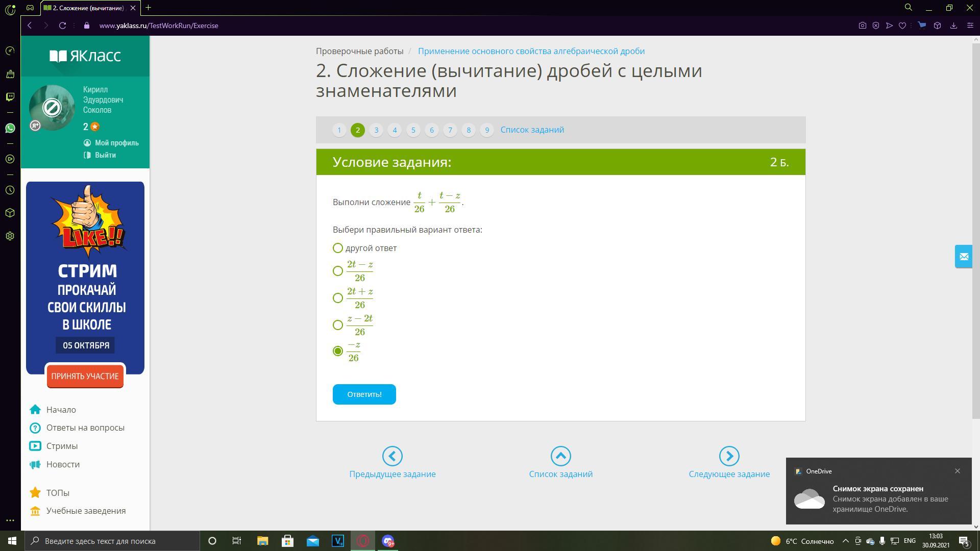Click the Windows taskbar search field
Image resolution: width=980 pixels, height=551 pixels.
point(112,541)
